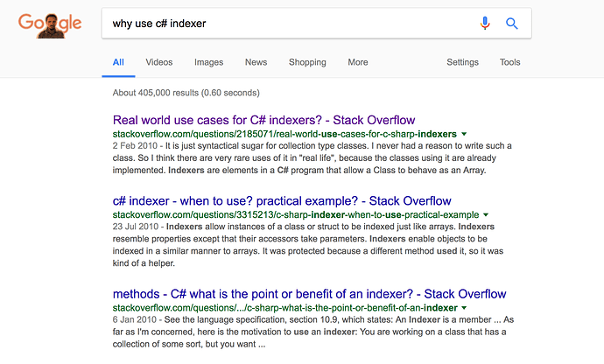Image resolution: width=604 pixels, height=364 pixels.
Task: Open 'c# indexer - when to use? practical example?' result
Action: tap(282, 200)
